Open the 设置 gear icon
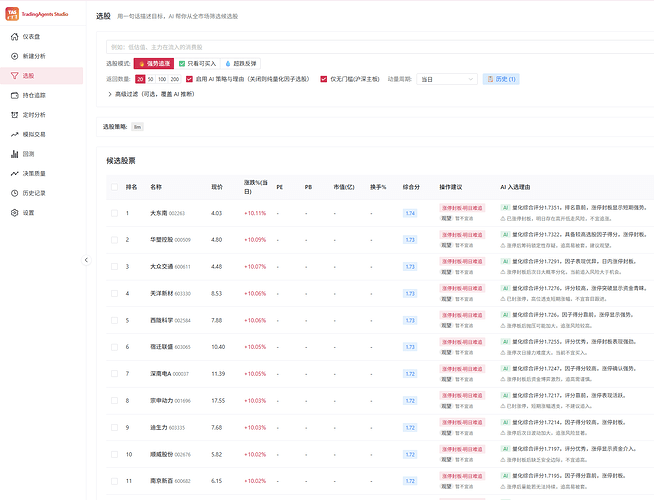Image resolution: width=654 pixels, height=500 pixels. tap(15, 213)
